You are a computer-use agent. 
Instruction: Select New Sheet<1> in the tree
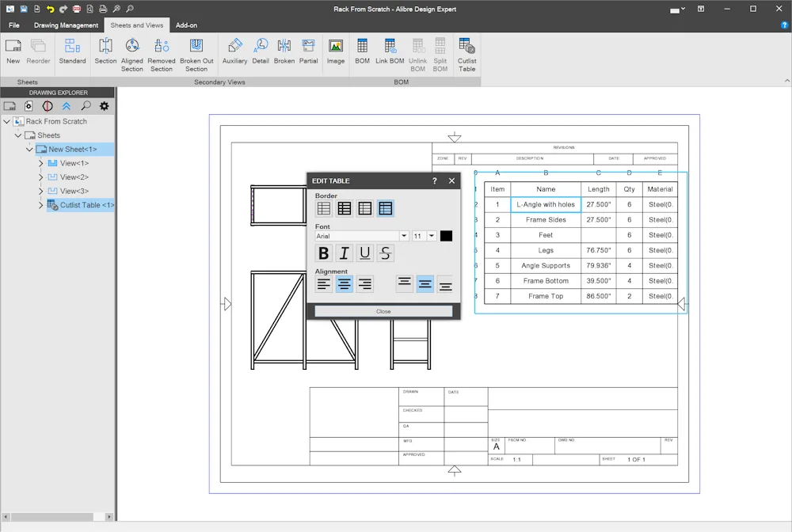[x=72, y=150]
